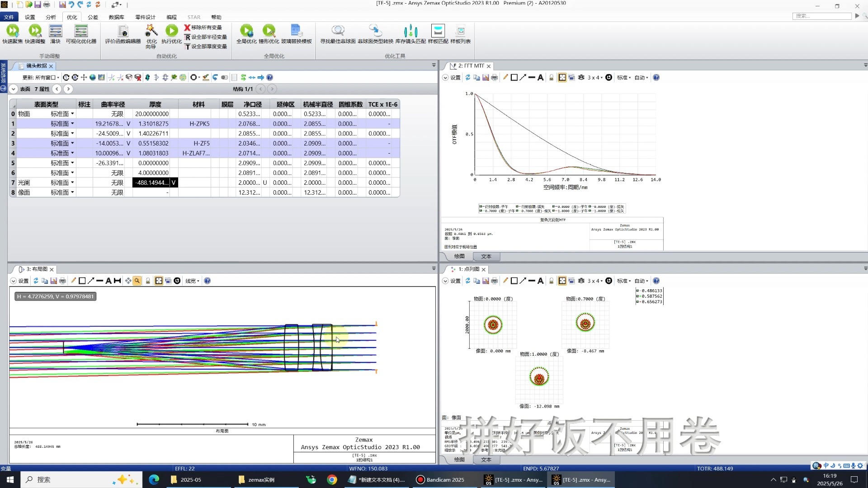
Task: Select thickness cell of surface 6
Action: 153,173
